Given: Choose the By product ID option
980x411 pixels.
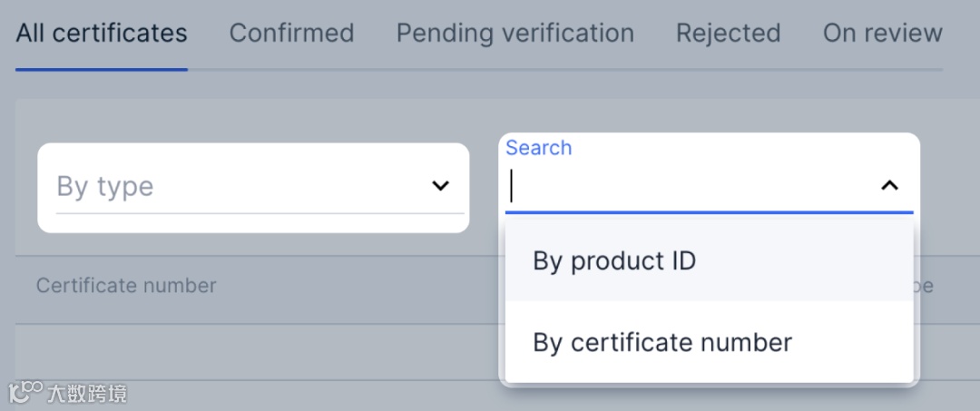Looking at the screenshot, I should 614,261.
